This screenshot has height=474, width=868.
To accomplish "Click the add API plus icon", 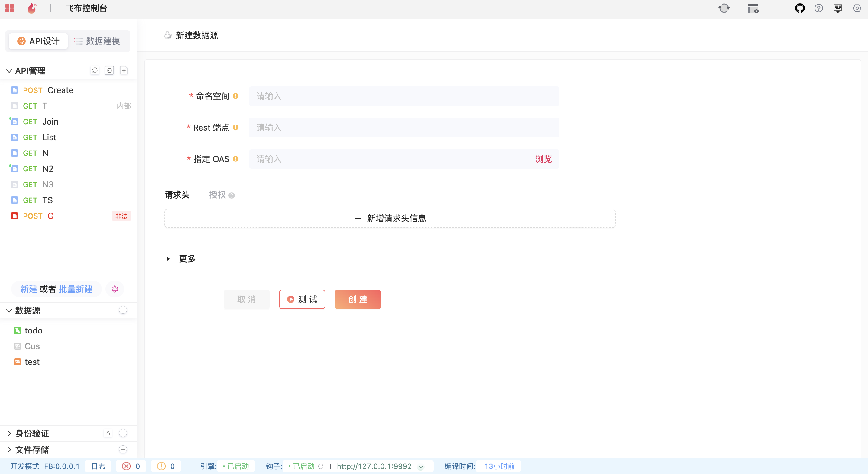I will pyautogui.click(x=124, y=70).
